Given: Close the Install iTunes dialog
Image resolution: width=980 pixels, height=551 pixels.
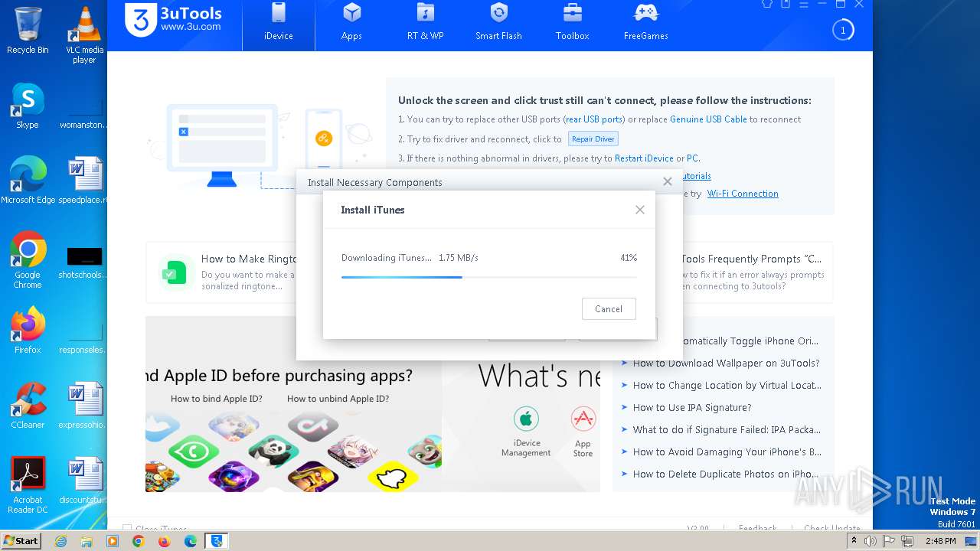Looking at the screenshot, I should coord(640,210).
